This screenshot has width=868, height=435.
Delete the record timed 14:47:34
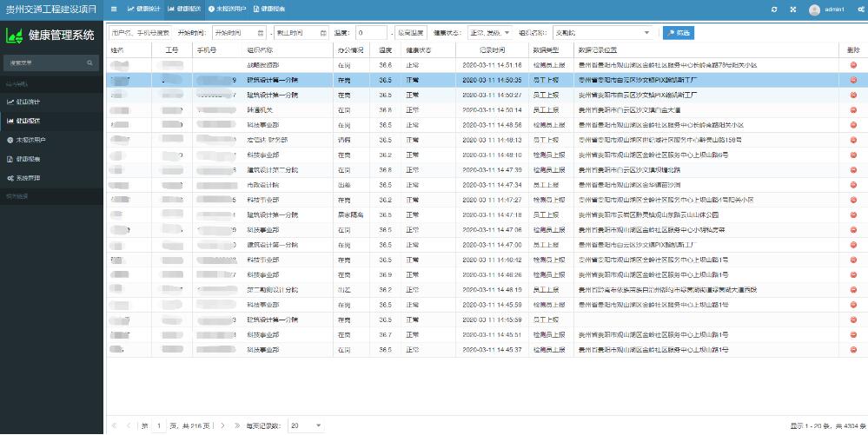(x=853, y=185)
